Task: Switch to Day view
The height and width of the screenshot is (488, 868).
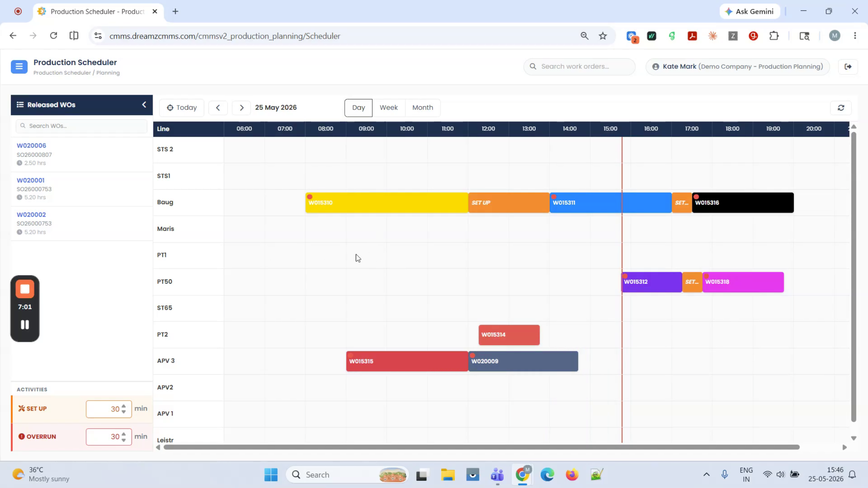Action: pyautogui.click(x=358, y=108)
